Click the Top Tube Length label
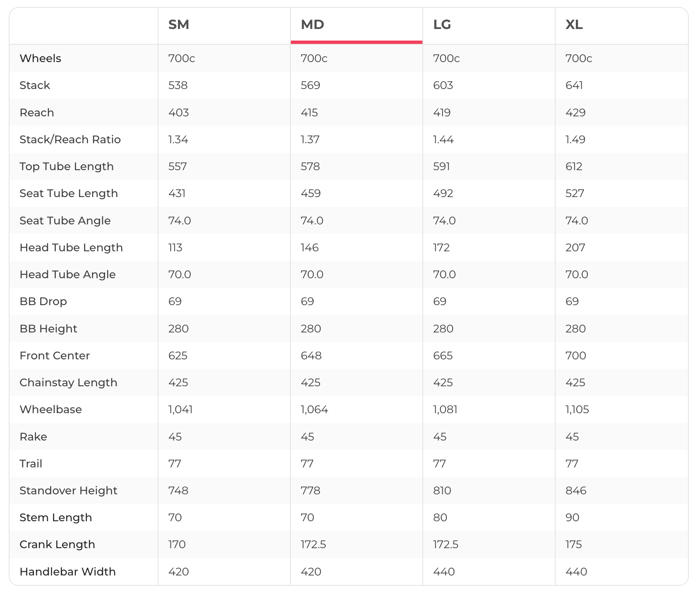The width and height of the screenshot is (700, 597). point(67,166)
